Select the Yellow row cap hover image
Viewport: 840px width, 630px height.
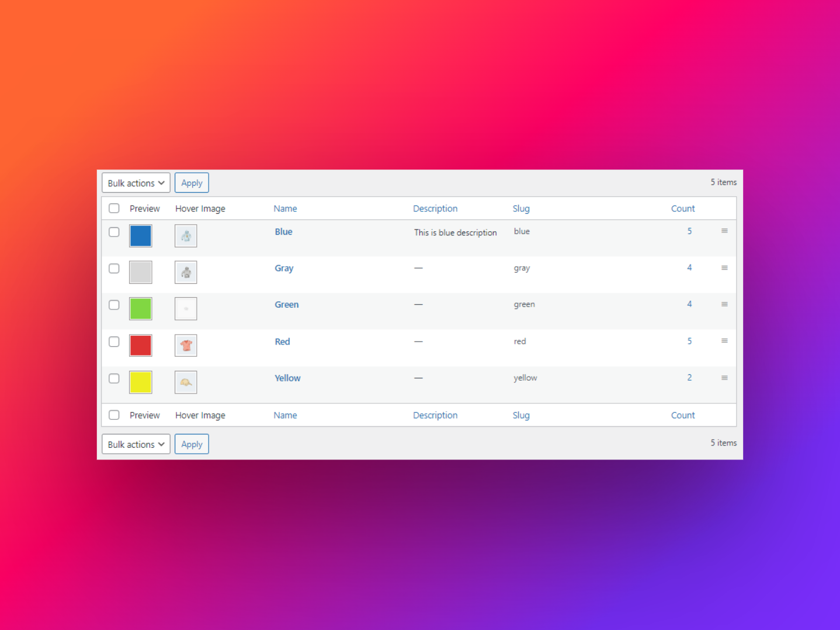click(186, 382)
